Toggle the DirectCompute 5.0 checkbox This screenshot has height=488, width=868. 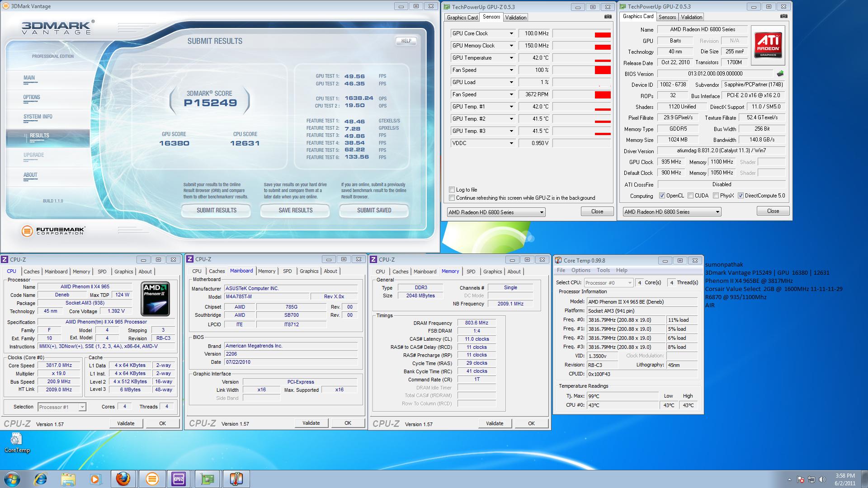(741, 196)
